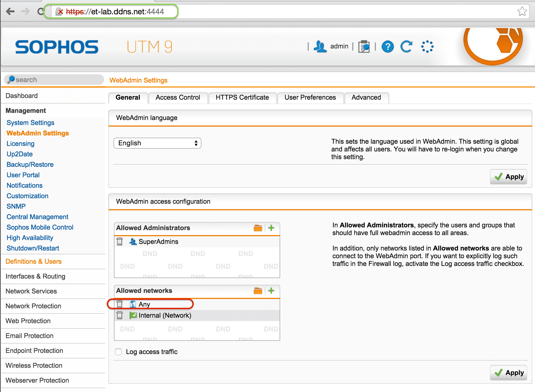Collapse the Management menu section
Viewport: 535px width, 392px height.
26,110
